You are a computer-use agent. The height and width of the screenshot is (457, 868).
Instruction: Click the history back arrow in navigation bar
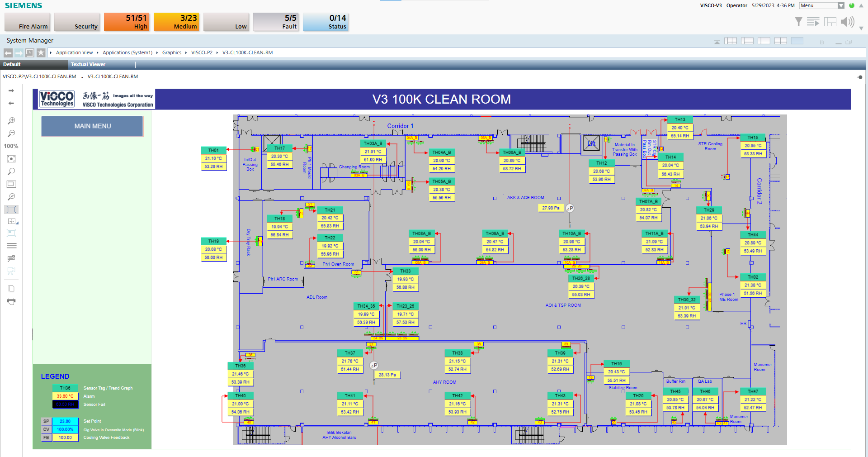8,53
